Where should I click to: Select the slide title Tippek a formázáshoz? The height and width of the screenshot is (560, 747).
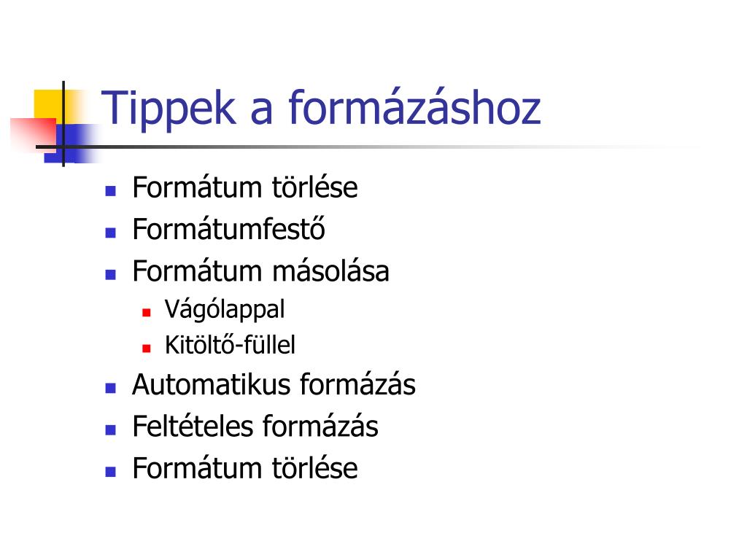(321, 109)
